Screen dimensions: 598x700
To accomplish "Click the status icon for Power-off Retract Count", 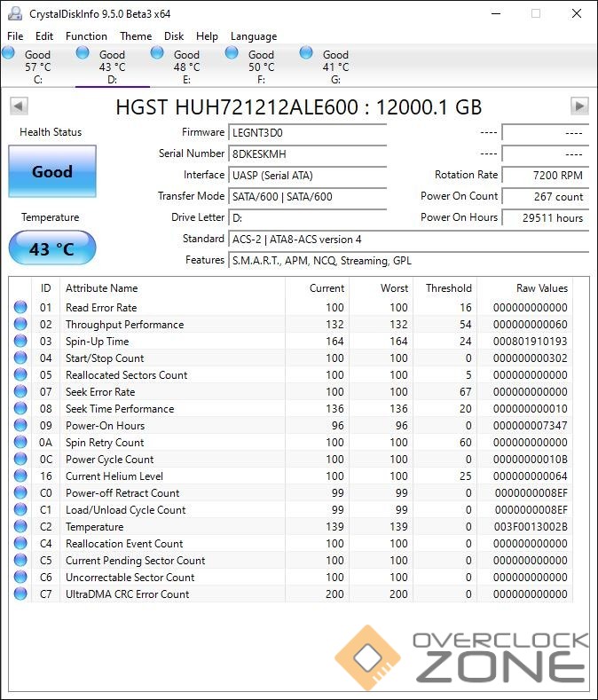I will click(20, 492).
